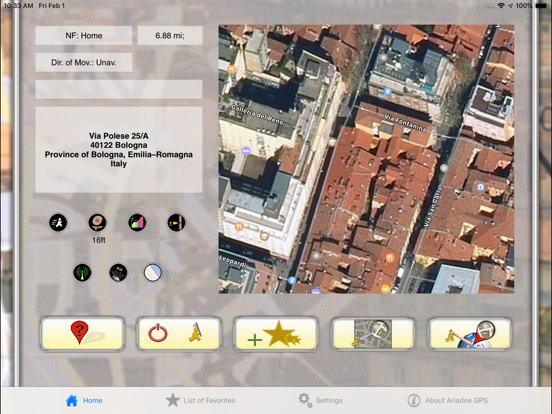Tap the light blue striped circle icon
The height and width of the screenshot is (414, 552).
[153, 272]
